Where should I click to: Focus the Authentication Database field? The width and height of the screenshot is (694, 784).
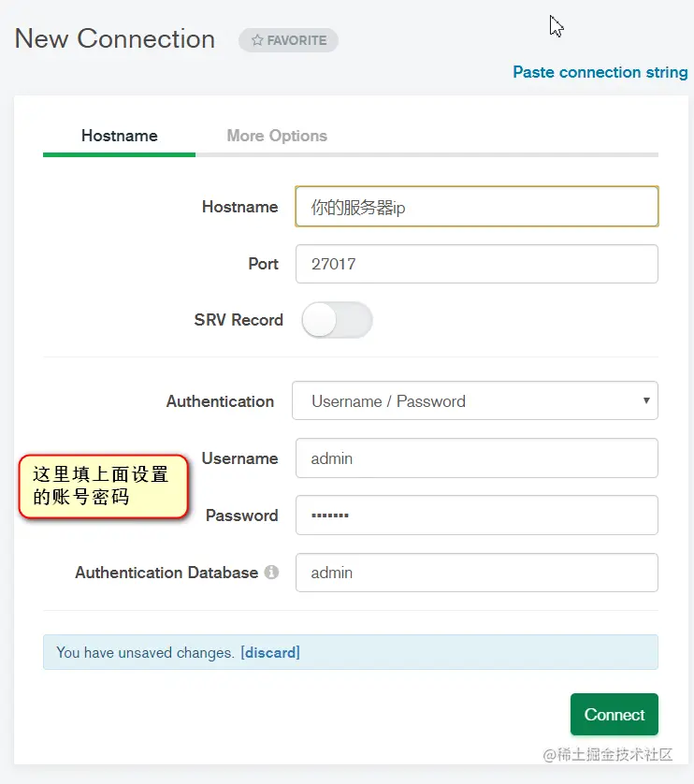[477, 573]
